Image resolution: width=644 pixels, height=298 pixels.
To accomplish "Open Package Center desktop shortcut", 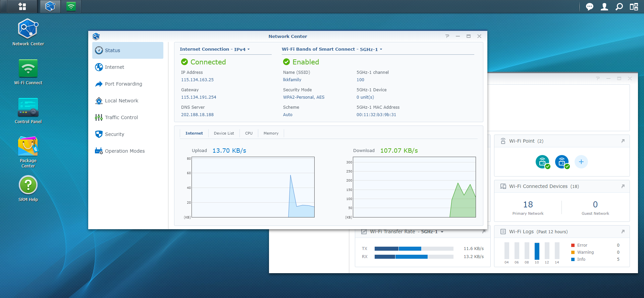I will coord(28,152).
